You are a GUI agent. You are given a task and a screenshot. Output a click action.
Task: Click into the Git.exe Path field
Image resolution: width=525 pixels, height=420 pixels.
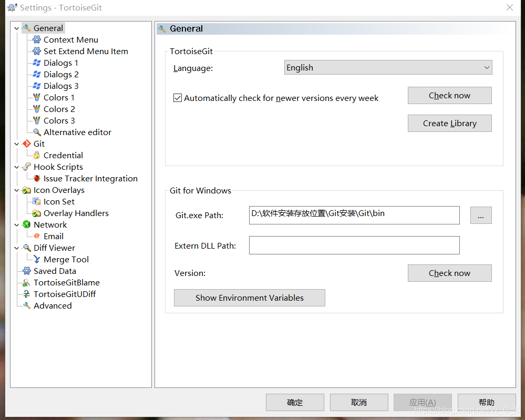pos(354,215)
